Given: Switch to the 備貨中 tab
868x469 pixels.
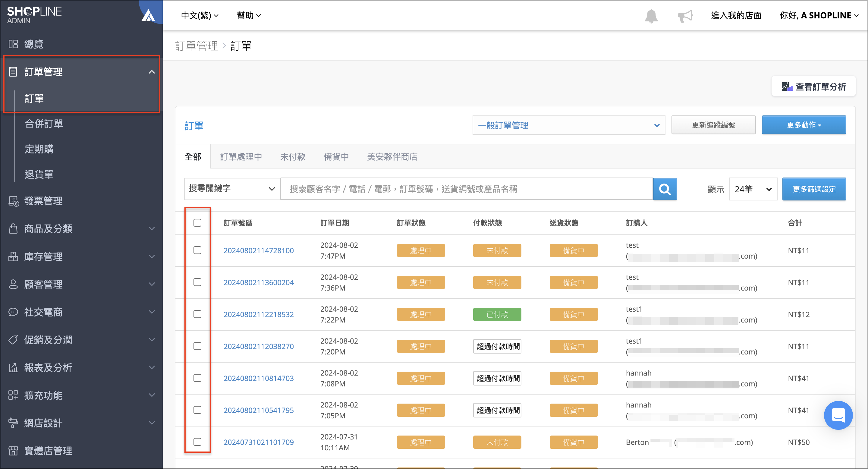Looking at the screenshot, I should (336, 157).
